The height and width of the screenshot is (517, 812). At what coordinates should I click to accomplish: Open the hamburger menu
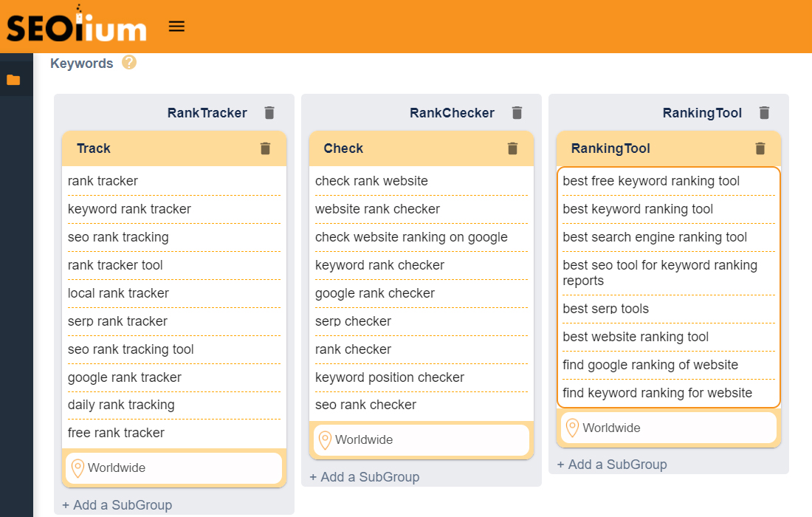[x=176, y=27]
